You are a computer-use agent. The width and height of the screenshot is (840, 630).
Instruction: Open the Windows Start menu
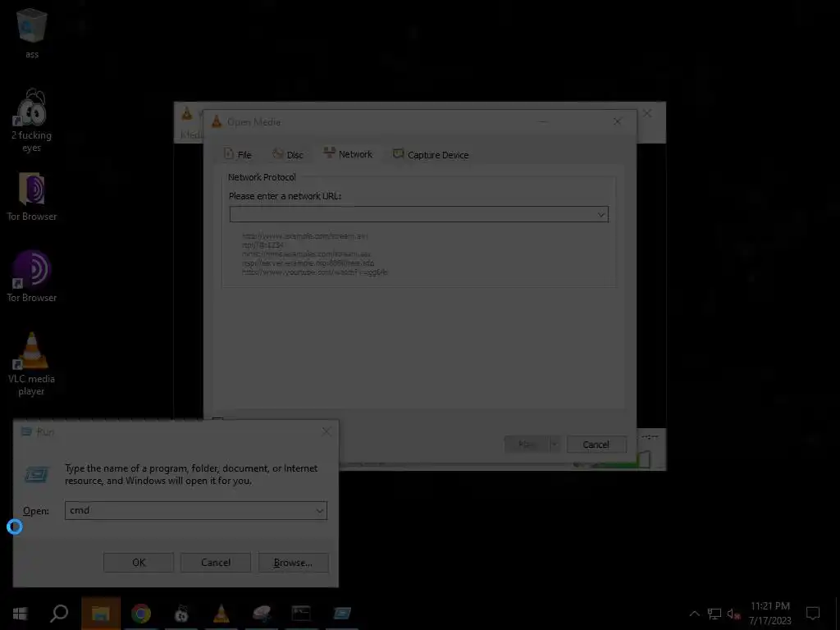pyautogui.click(x=20, y=614)
